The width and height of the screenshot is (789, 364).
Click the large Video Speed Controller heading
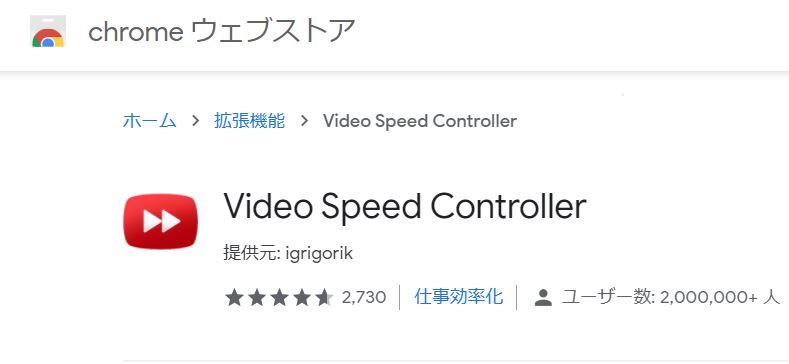click(405, 207)
